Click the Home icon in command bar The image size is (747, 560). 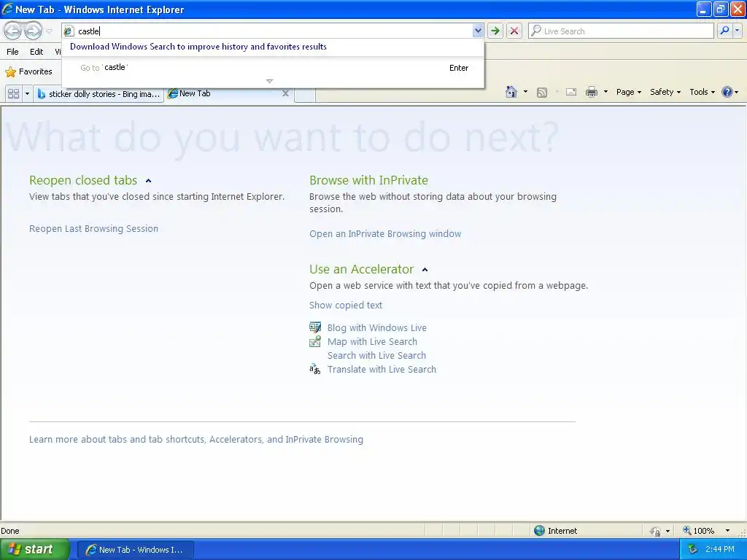(x=511, y=92)
